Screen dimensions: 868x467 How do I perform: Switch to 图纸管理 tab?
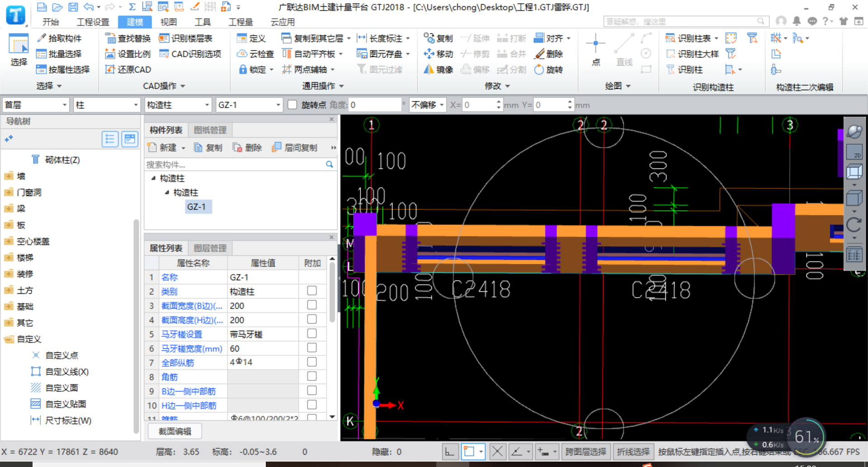tap(210, 130)
